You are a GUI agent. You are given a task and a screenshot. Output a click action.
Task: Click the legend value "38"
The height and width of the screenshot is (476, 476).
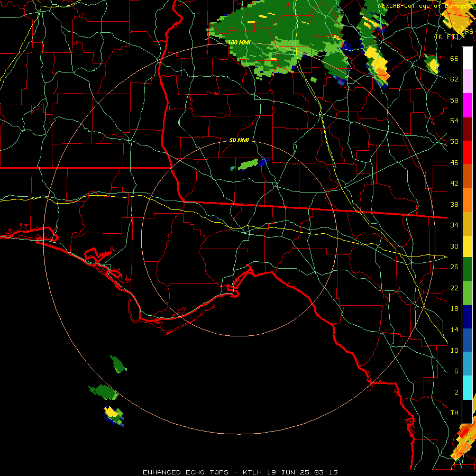[454, 204]
